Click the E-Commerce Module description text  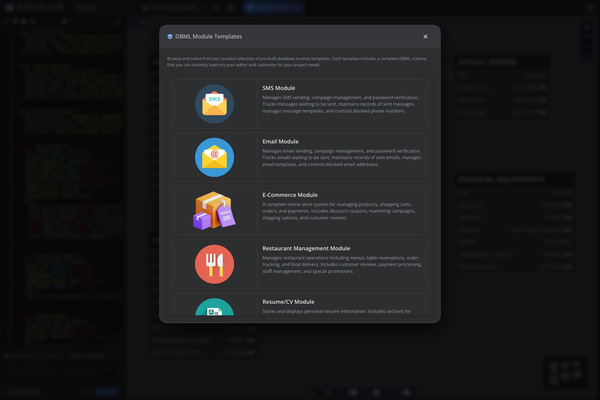point(339,211)
